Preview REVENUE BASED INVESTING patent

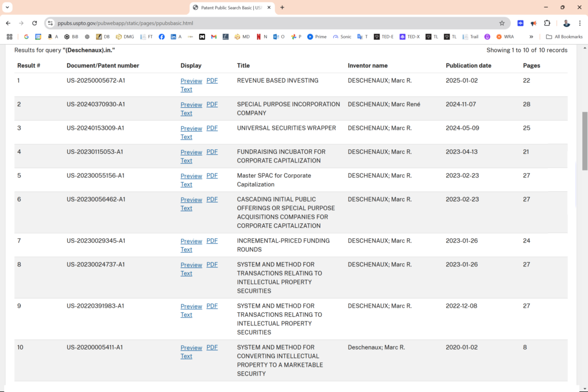pyautogui.click(x=191, y=81)
